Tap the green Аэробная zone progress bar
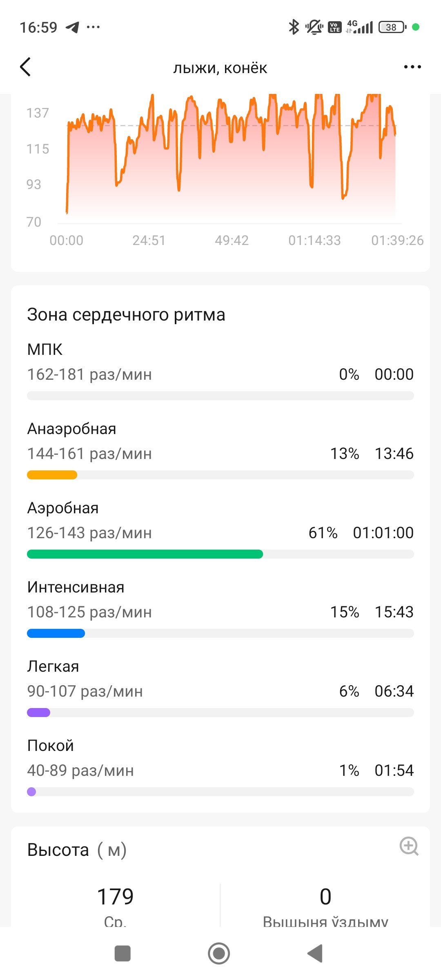The image size is (441, 980). coord(145,554)
